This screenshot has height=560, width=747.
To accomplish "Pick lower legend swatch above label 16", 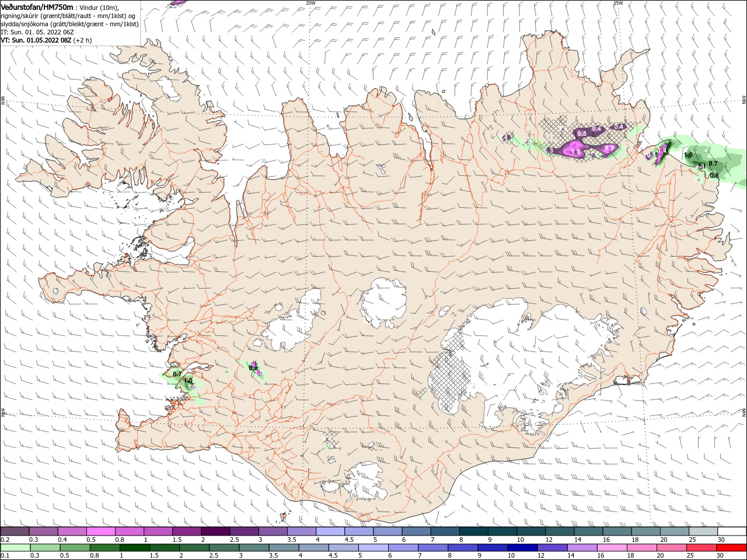I will click(613, 548).
